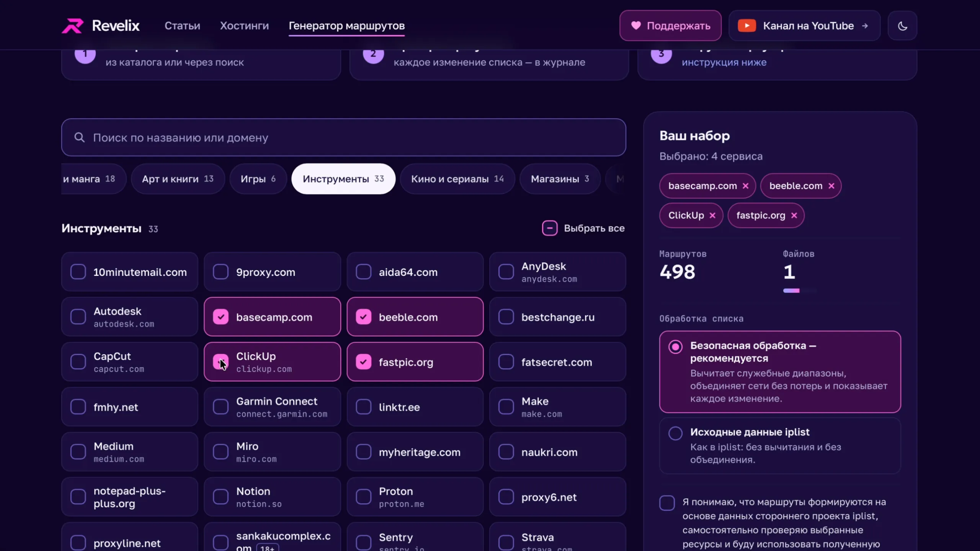Check the Я понимаю agreement checkbox
This screenshot has height=551, width=980.
[x=667, y=503]
